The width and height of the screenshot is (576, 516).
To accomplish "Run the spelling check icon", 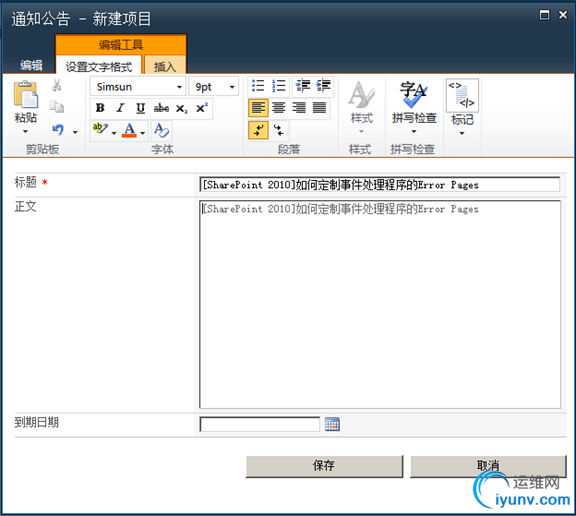I will point(414,94).
